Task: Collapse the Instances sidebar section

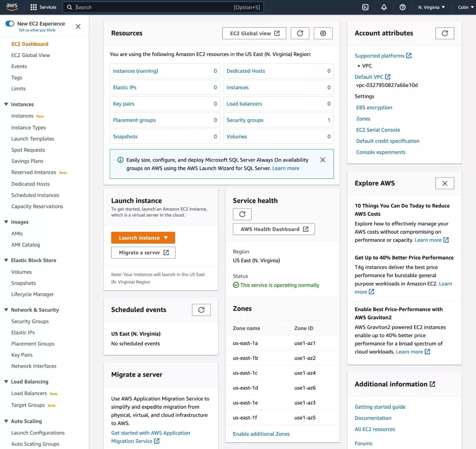Action: [6, 104]
